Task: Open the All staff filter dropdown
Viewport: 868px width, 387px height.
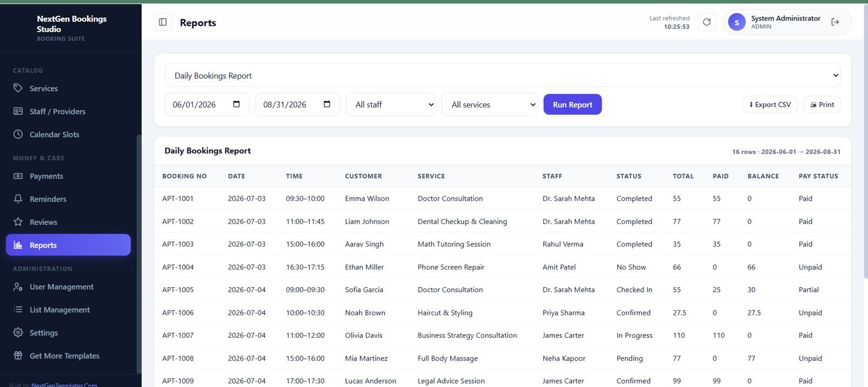Action: [391, 105]
